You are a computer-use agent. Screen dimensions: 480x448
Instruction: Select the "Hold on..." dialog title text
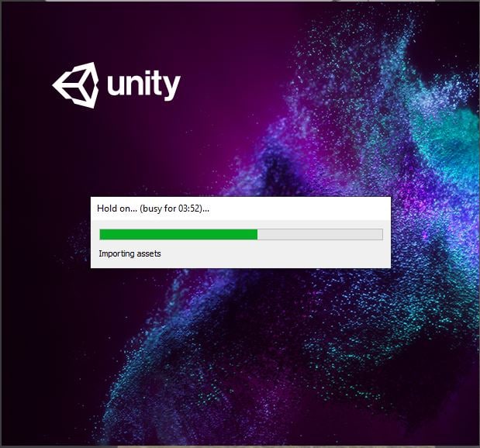tap(153, 208)
